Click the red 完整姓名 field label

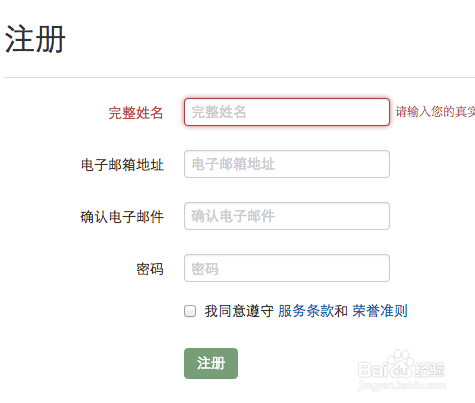pyautogui.click(x=136, y=113)
